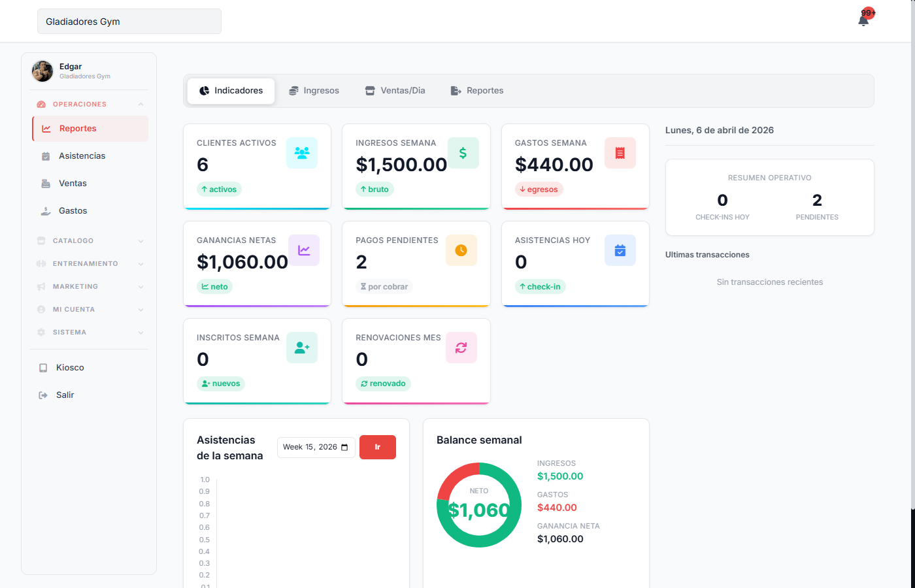This screenshot has height=588, width=915.
Task: Click Edgar's profile picture
Action: click(x=42, y=71)
